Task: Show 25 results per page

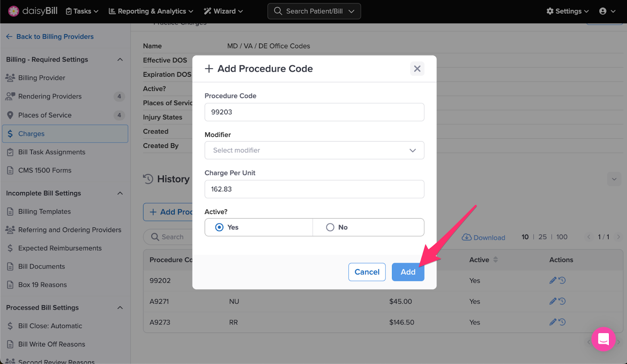Action: (x=542, y=237)
